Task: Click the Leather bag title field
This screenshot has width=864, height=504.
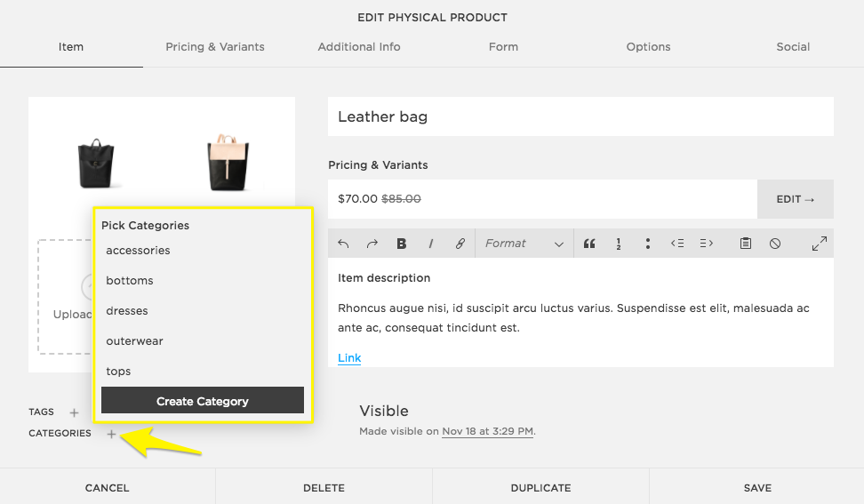Action: point(580,116)
